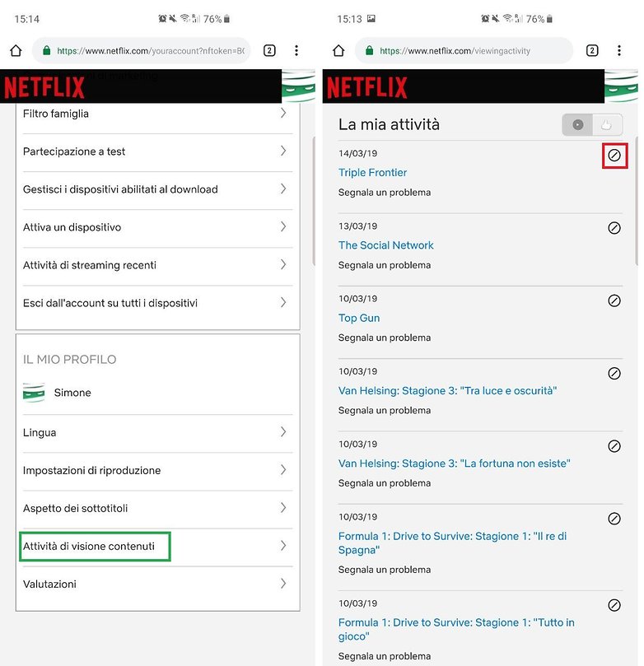Open Valutazioni menu item

coord(157,584)
